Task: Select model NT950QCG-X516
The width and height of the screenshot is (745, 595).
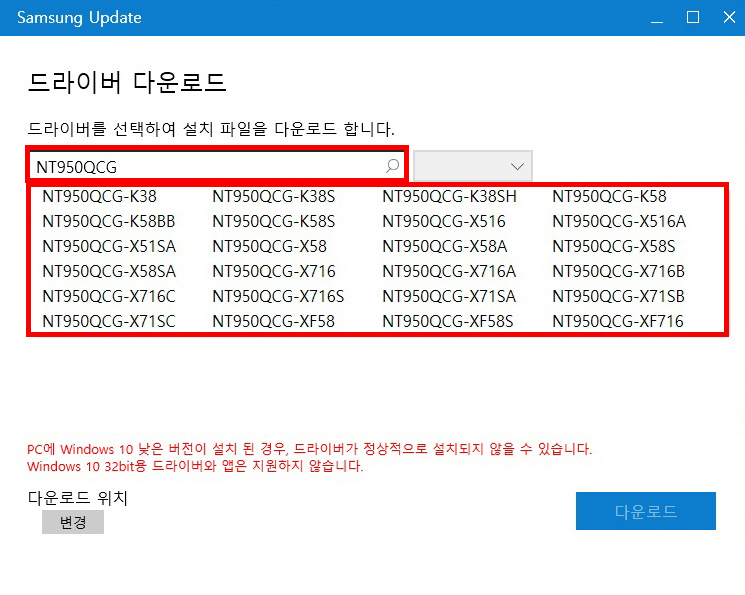Action: click(x=444, y=221)
